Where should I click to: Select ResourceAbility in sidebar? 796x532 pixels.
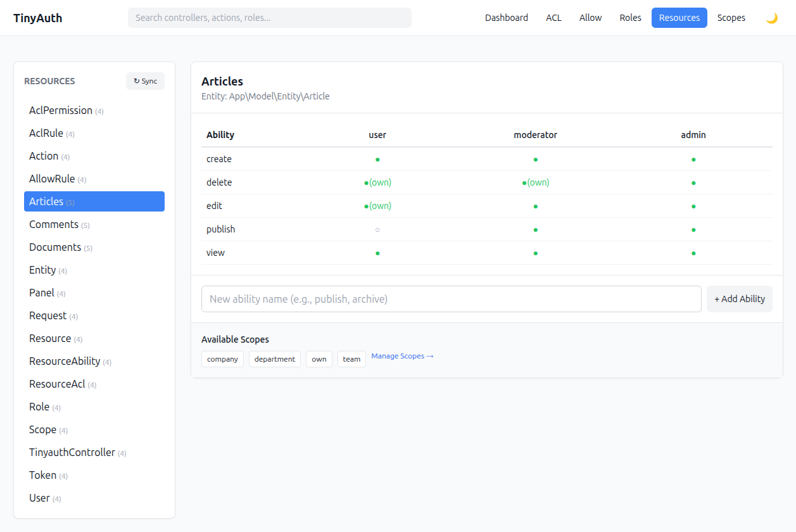[94, 361]
